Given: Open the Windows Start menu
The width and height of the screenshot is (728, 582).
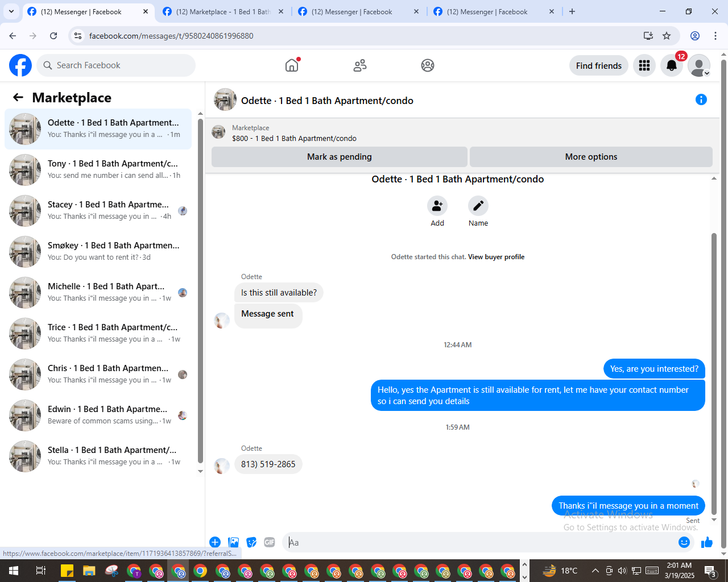Looking at the screenshot, I should click(x=14, y=571).
